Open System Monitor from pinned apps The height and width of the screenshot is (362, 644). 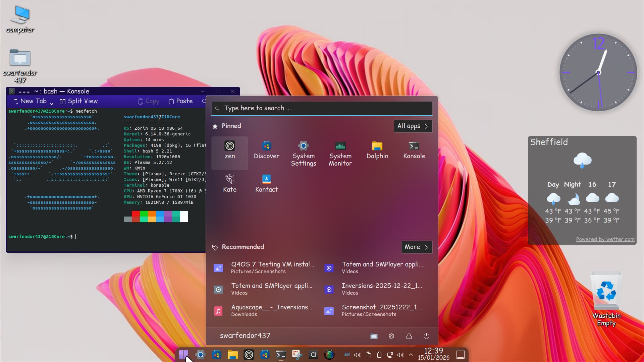340,154
